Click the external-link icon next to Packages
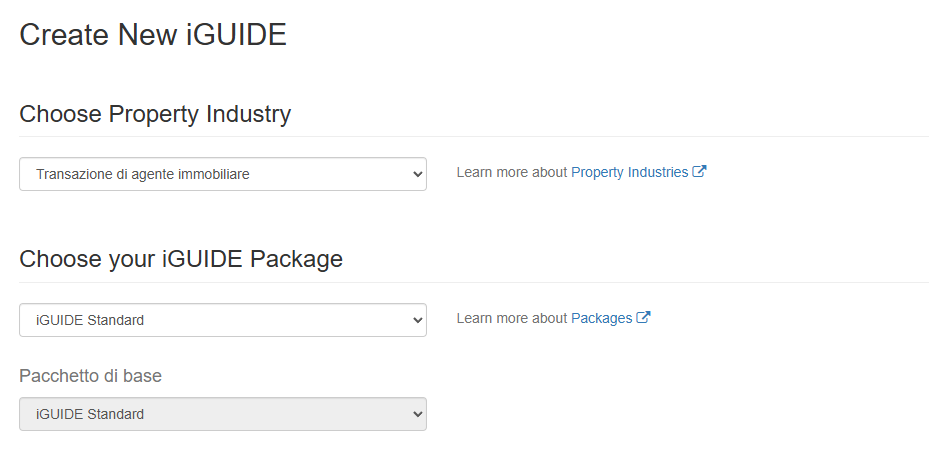 pos(643,318)
